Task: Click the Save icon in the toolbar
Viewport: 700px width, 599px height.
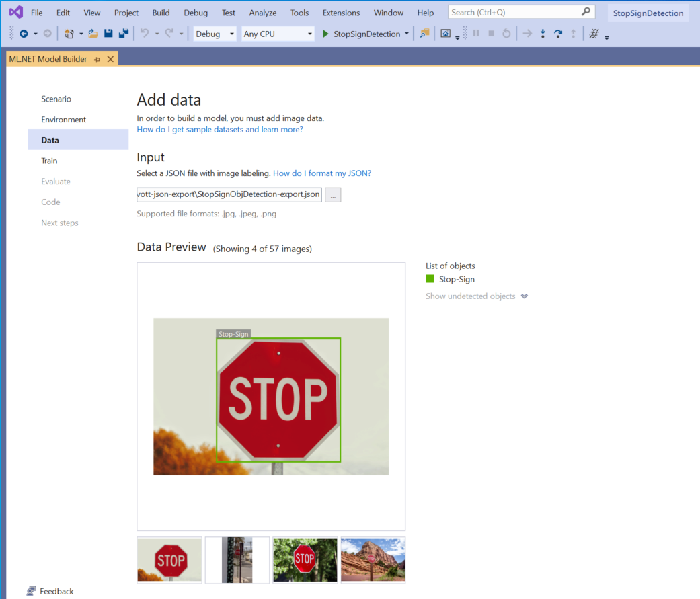Action: 108,33
